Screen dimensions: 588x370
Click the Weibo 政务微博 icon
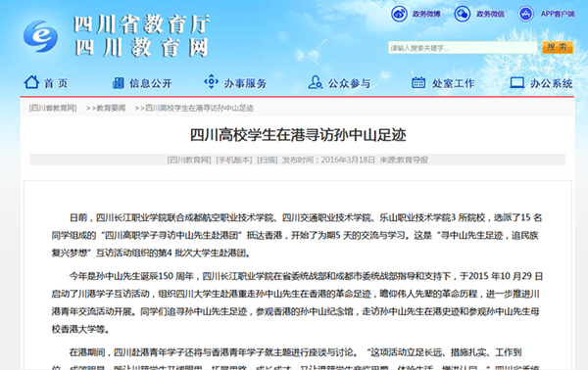coord(400,14)
